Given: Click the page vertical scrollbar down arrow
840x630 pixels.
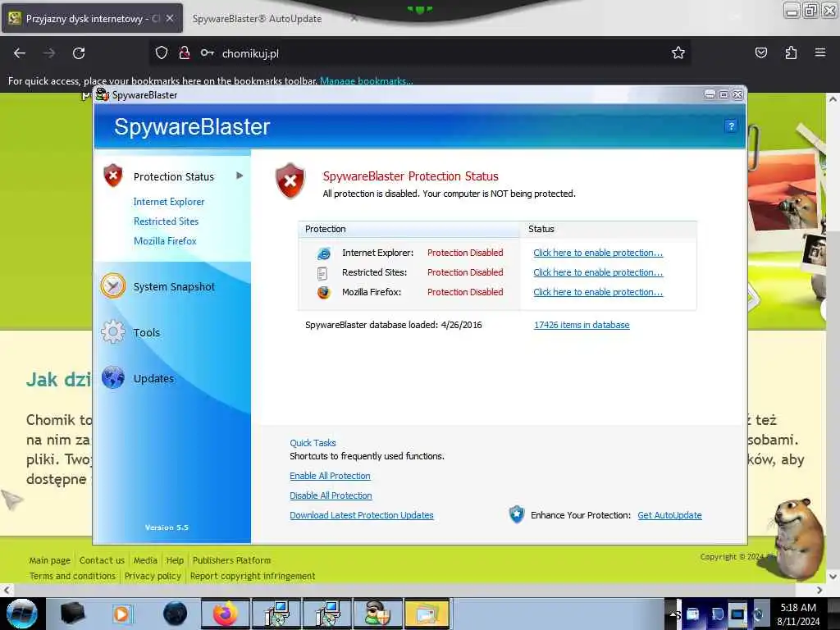Looking at the screenshot, I should (833, 577).
